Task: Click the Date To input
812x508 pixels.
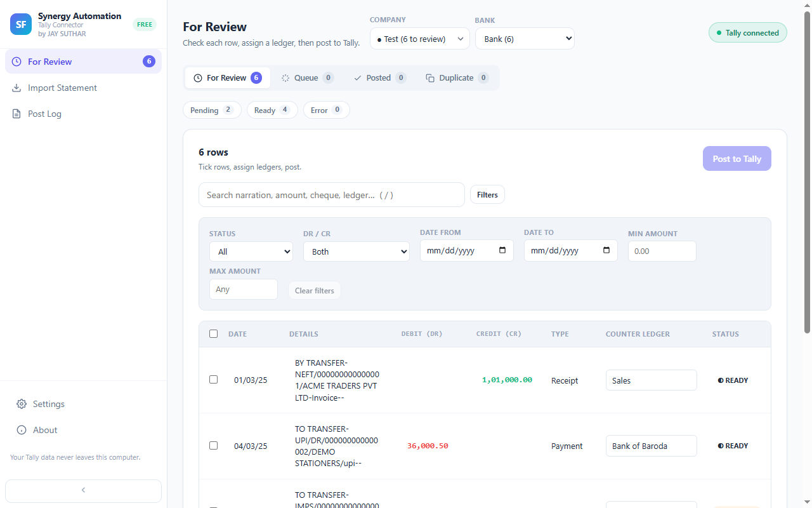Action: pyautogui.click(x=571, y=250)
